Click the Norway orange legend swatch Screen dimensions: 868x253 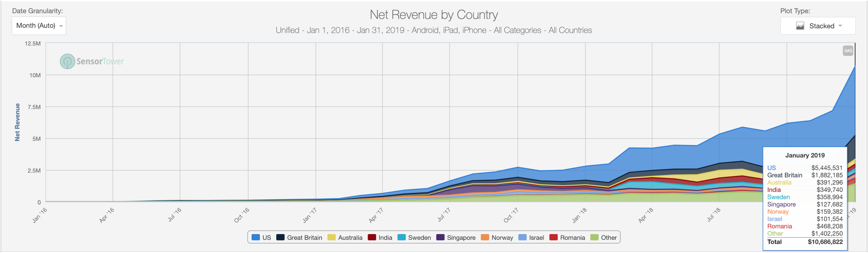(485, 237)
